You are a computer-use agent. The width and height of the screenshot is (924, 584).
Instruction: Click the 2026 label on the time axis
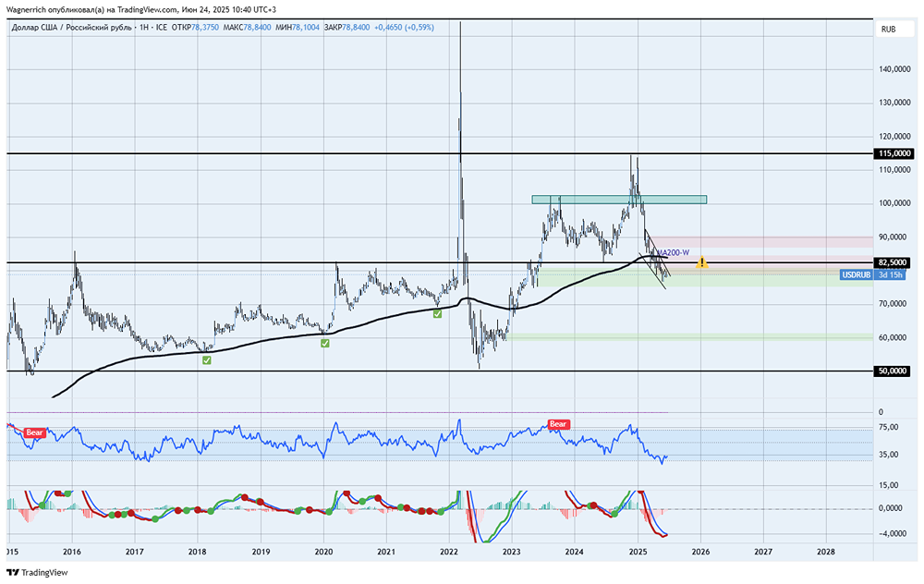(x=700, y=552)
